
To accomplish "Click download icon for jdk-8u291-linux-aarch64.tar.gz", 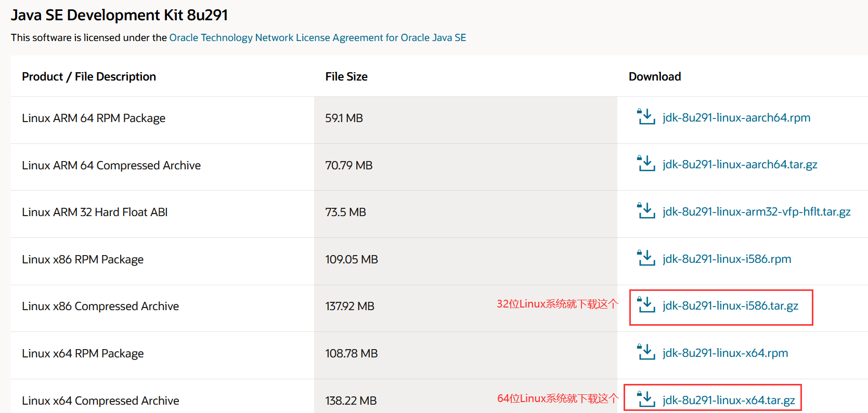I will 646,164.
